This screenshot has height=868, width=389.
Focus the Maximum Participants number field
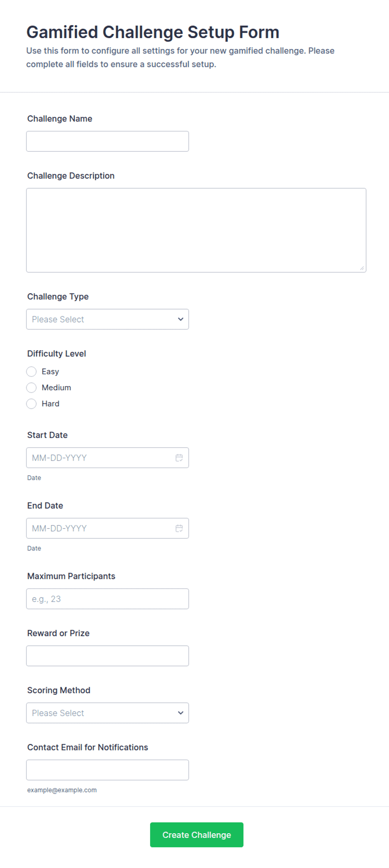click(x=107, y=599)
